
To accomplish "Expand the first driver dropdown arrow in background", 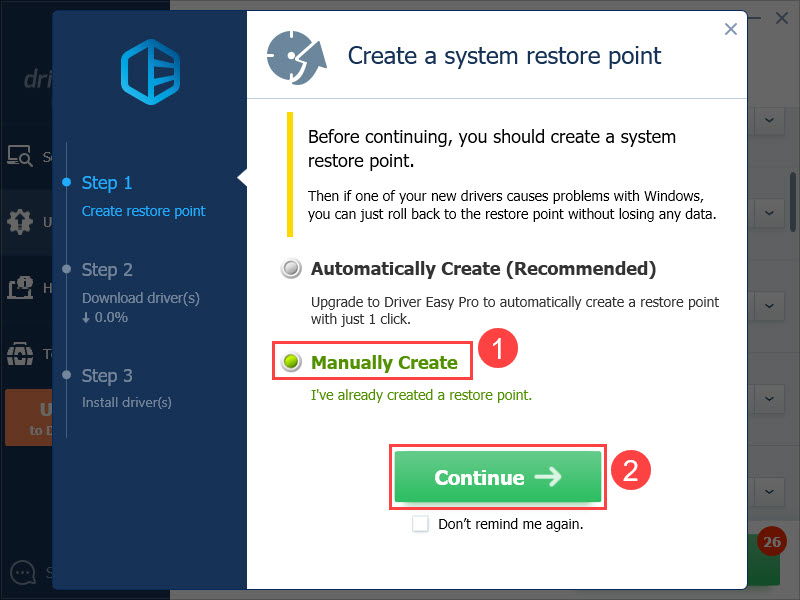I will pyautogui.click(x=769, y=120).
